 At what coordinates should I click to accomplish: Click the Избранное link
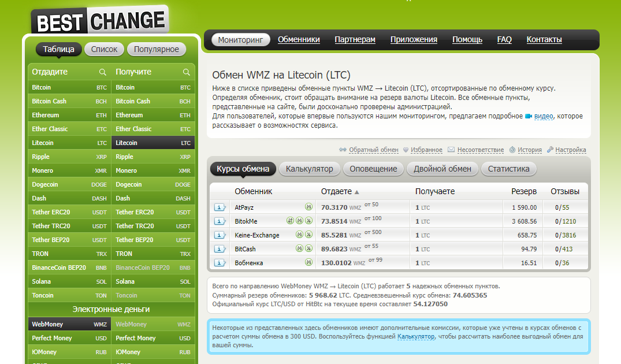point(426,150)
